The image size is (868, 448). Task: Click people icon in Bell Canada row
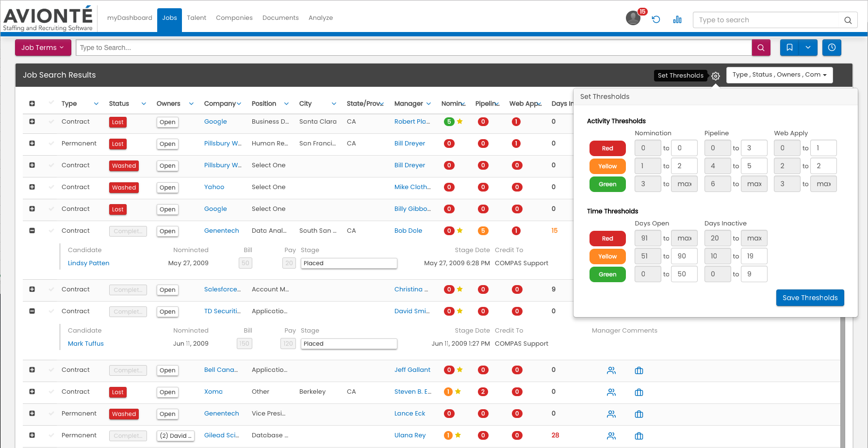tap(611, 370)
